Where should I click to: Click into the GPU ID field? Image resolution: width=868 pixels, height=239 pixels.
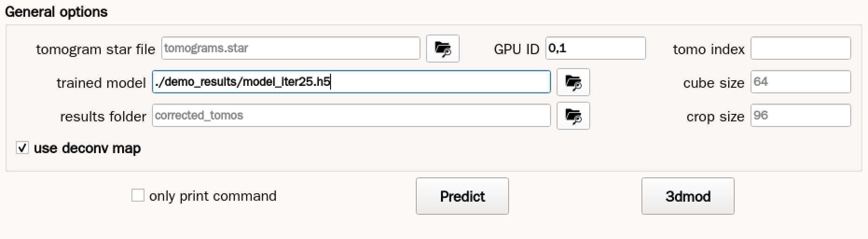point(595,49)
